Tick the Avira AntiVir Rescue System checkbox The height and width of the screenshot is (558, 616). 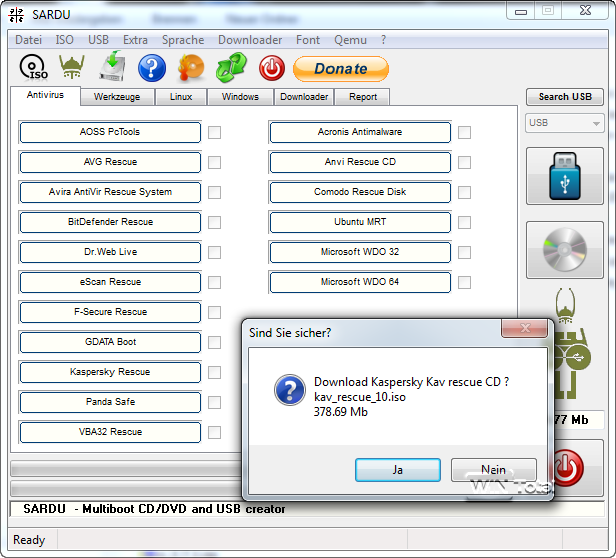pyautogui.click(x=214, y=193)
